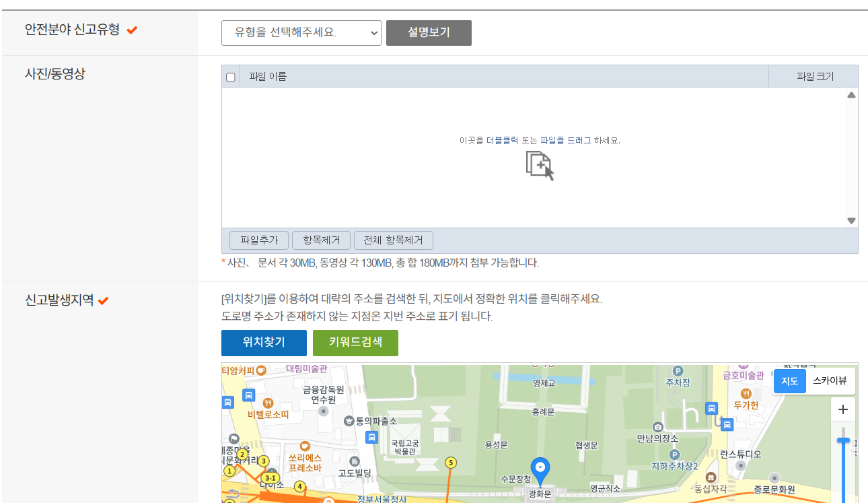Click the file list scrollbar down arrow
Screen dimensions: 868x503
(x=853, y=220)
